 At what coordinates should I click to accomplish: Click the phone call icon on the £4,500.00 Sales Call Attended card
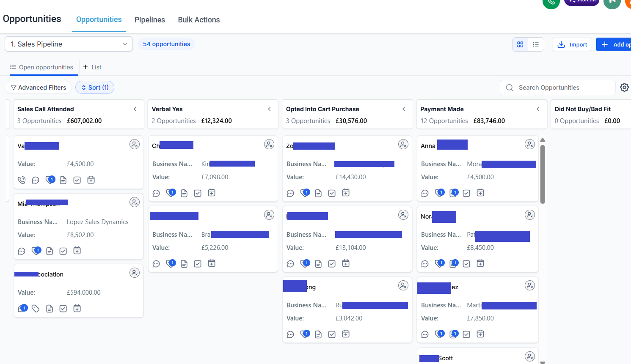coord(22,180)
